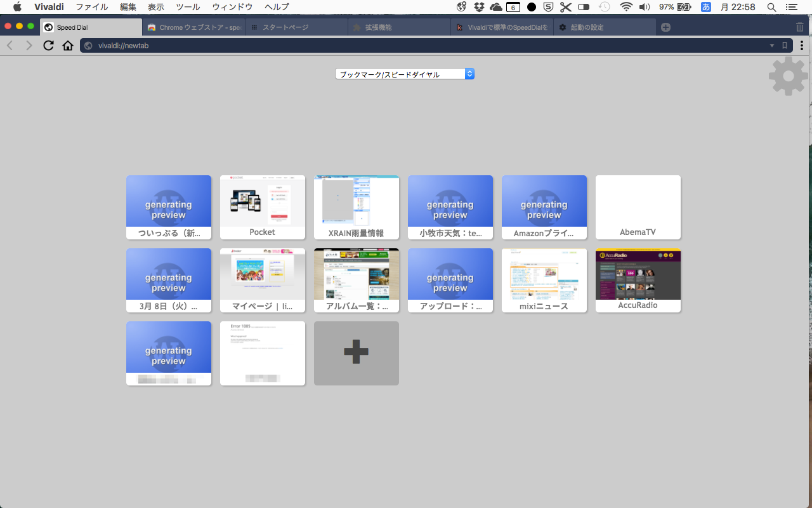Open the bookmark/speed dial selector
Image resolution: width=812 pixels, height=508 pixels.
pos(405,74)
